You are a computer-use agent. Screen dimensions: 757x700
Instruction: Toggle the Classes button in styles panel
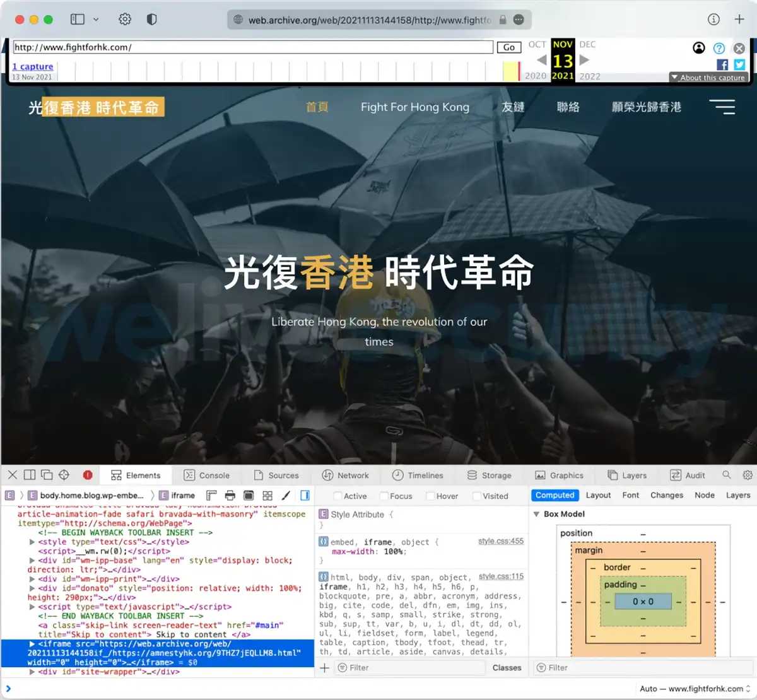(507, 667)
